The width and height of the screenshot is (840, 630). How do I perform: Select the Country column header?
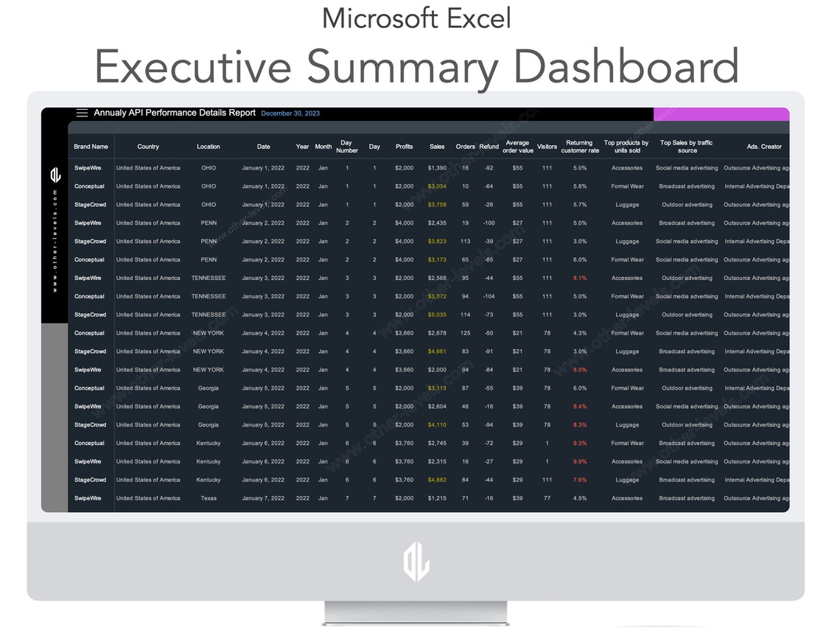[148, 147]
